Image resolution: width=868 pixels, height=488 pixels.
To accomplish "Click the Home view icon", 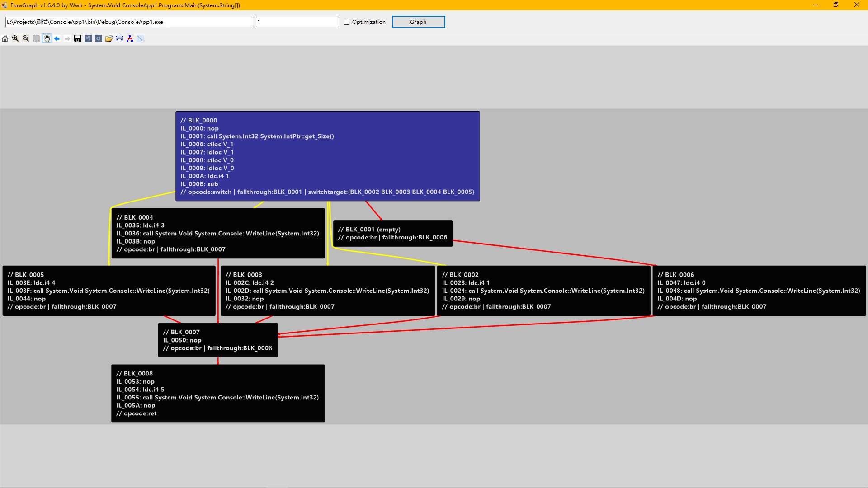I will (x=5, y=39).
